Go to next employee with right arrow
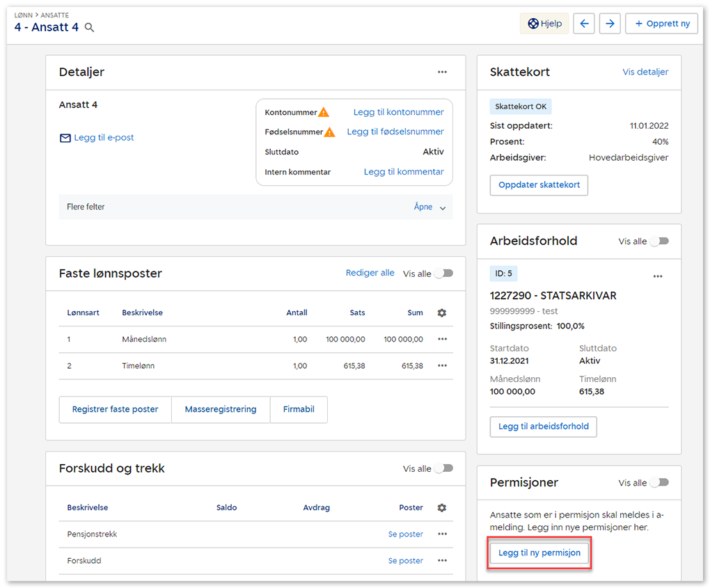 [610, 24]
